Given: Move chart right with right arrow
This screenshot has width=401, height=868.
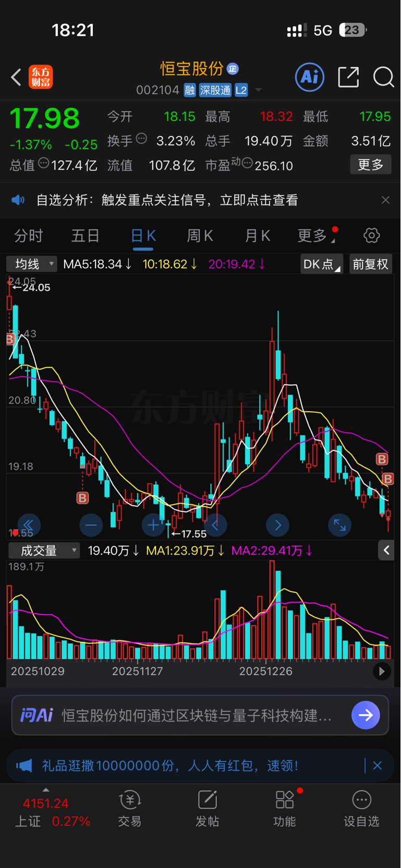Looking at the screenshot, I should pyautogui.click(x=277, y=525).
